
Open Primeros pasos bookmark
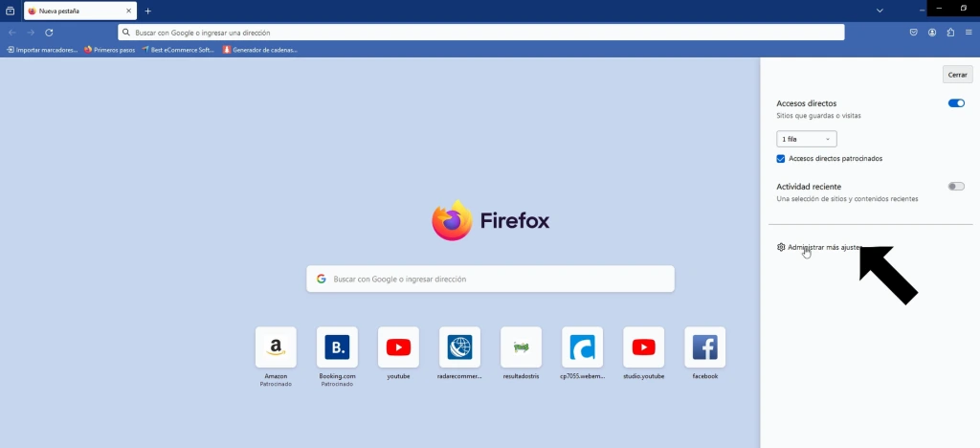(x=109, y=50)
